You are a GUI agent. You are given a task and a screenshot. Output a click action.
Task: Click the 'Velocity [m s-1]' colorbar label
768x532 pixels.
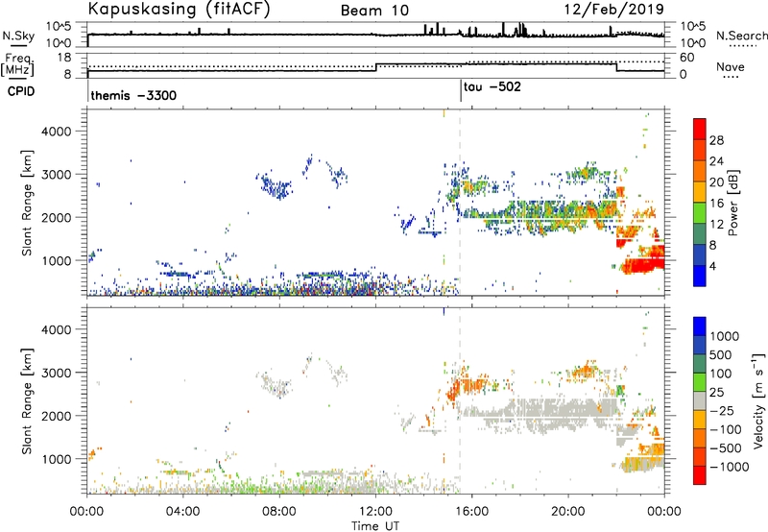(758, 400)
